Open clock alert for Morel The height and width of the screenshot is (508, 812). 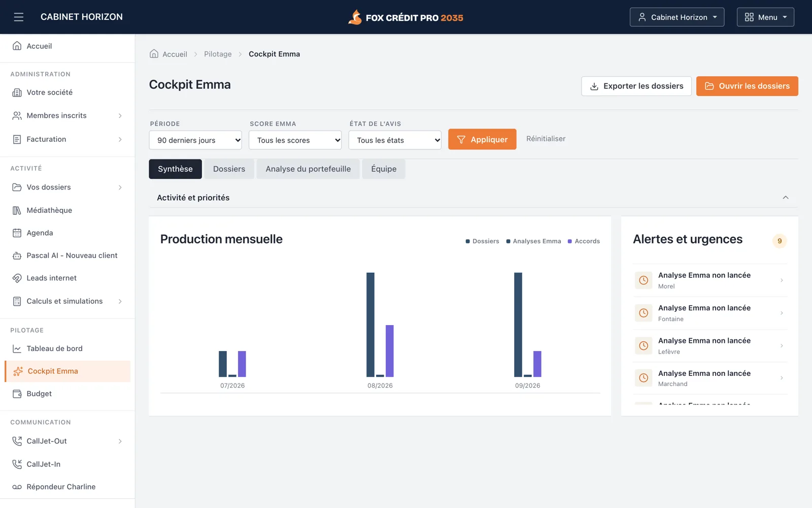(644, 280)
